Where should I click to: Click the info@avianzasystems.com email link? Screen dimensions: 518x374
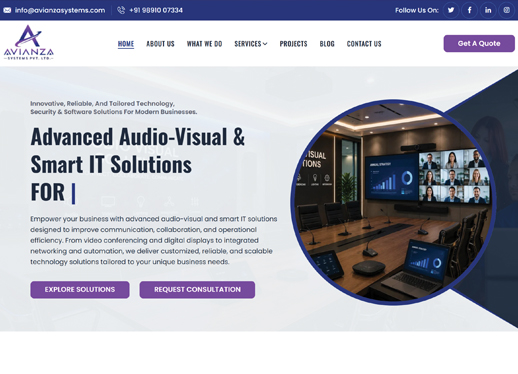(x=60, y=10)
